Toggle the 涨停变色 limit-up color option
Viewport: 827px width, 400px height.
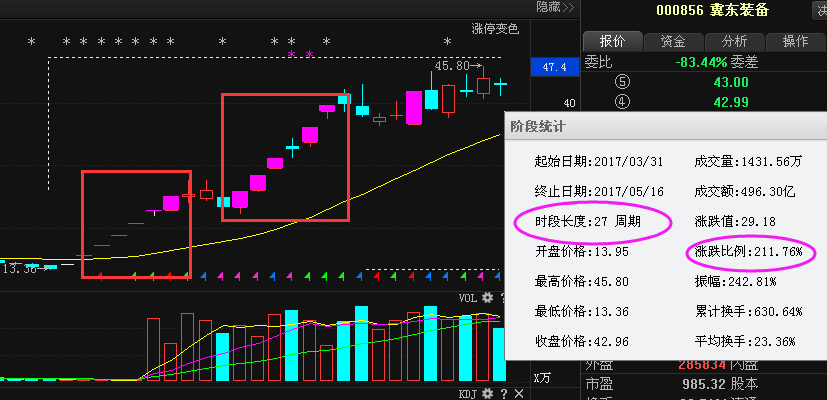pos(495,29)
